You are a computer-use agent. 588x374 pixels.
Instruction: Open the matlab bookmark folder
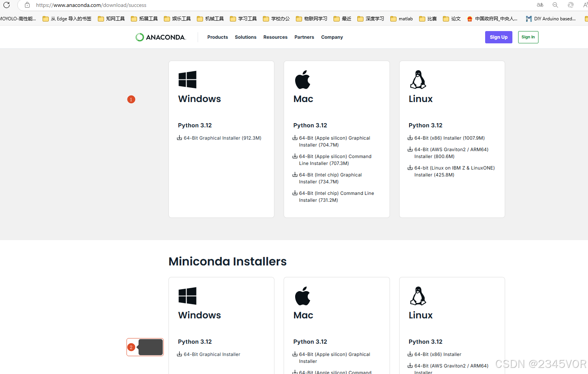[x=401, y=18]
